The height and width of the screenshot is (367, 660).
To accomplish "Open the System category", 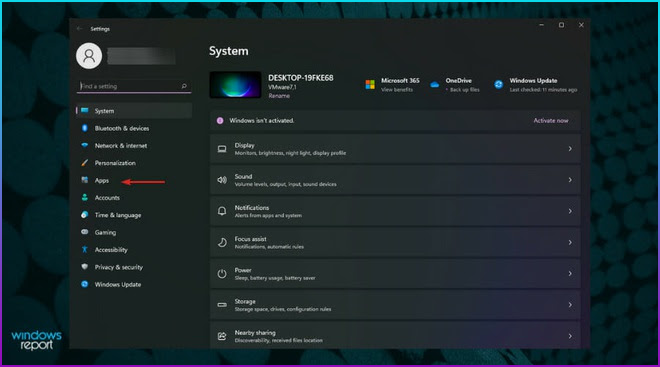I will (134, 111).
